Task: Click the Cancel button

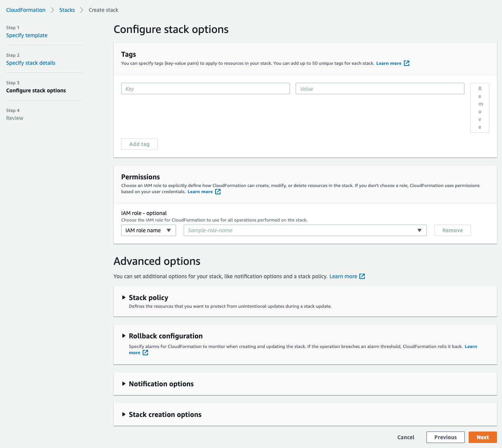Action: [x=406, y=437]
